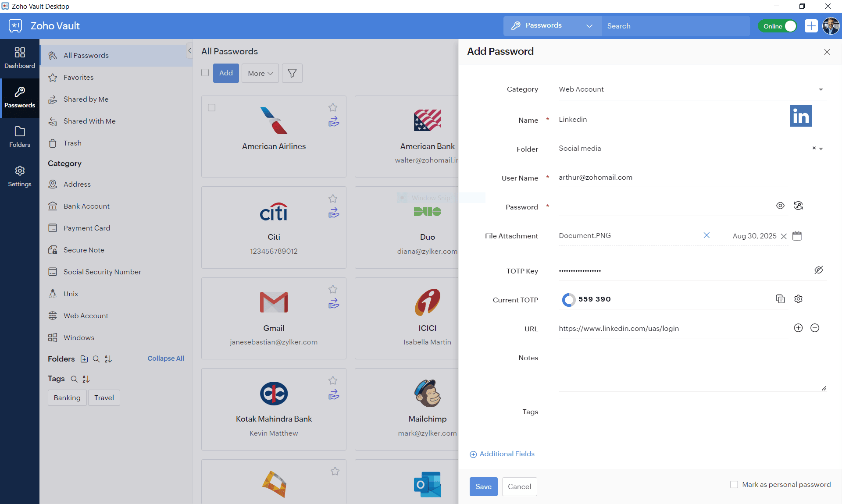842x504 pixels.
Task: Open the user profile avatar
Action: tap(831, 26)
